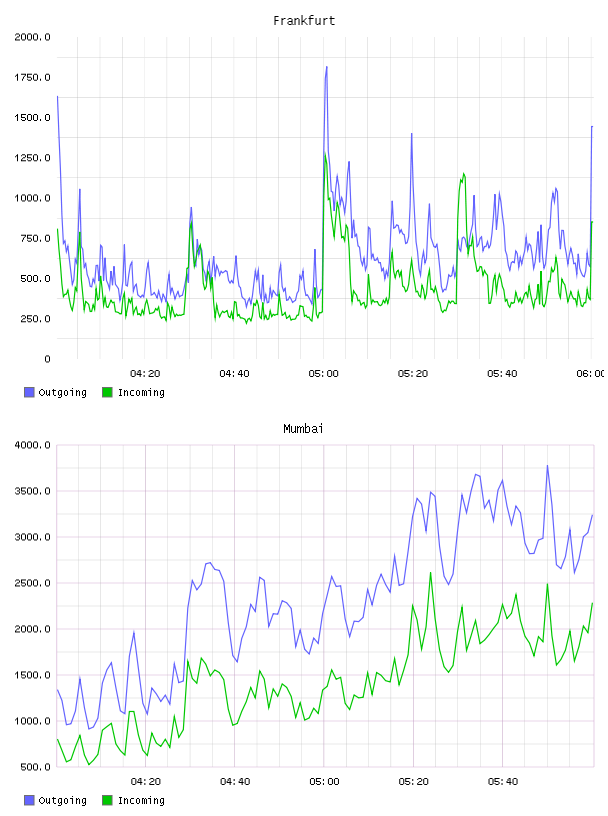Click the 2500.0 y-axis label in Mumbai chart

[x=32, y=583]
